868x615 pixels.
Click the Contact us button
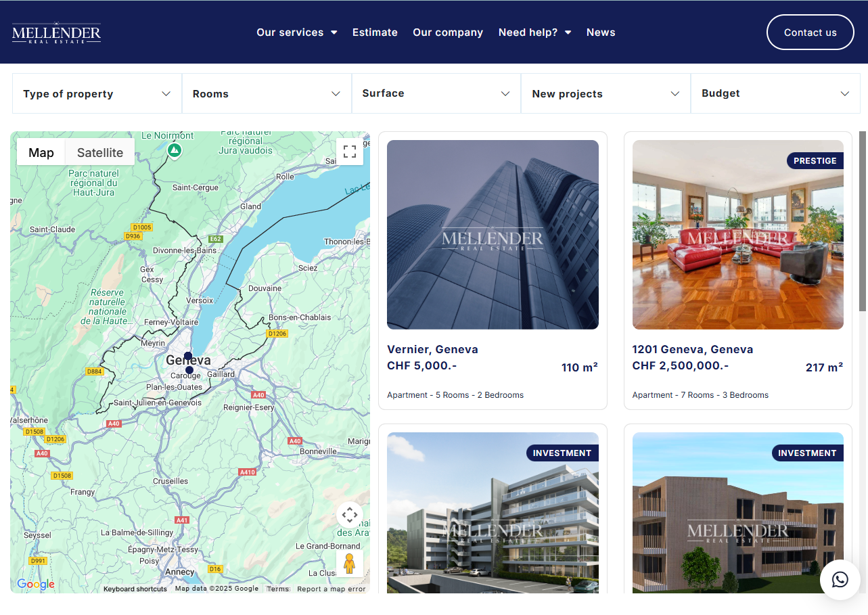810,32
